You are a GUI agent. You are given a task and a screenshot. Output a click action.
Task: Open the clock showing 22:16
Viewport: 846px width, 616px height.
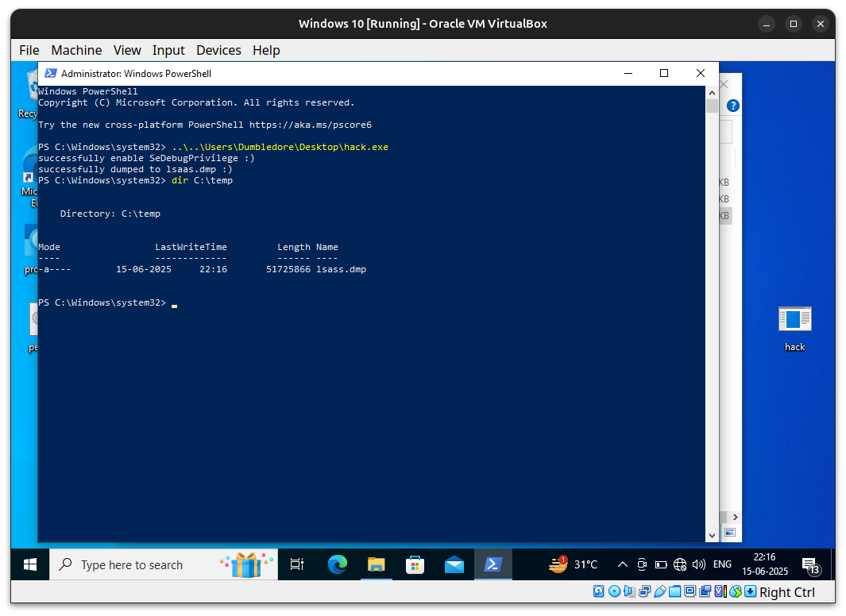click(x=764, y=564)
